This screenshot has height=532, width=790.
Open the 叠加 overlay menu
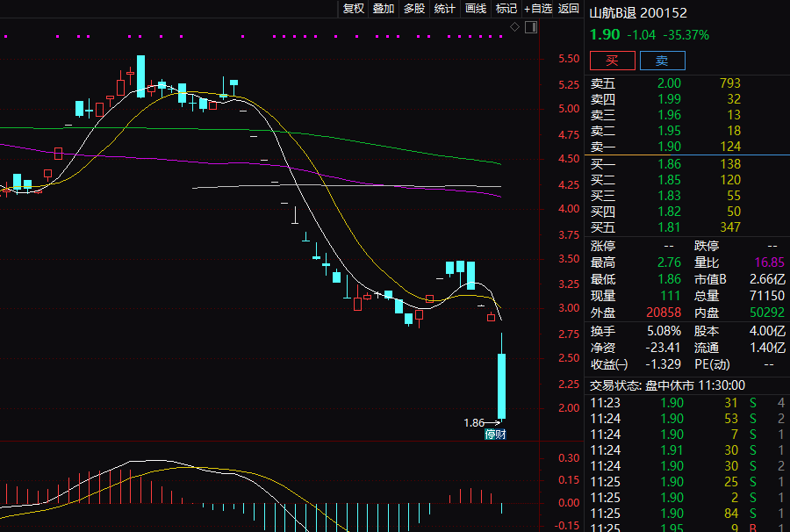point(384,9)
